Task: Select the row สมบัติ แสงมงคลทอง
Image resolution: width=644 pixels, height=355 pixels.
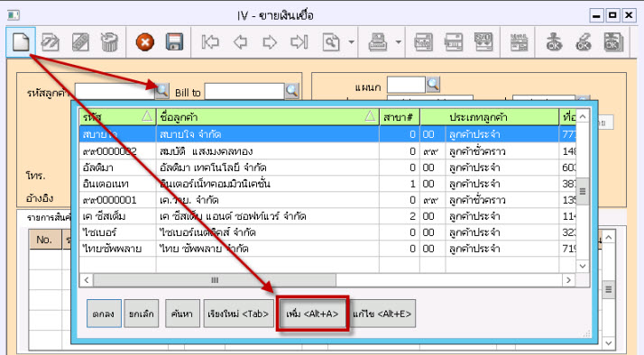Action: pos(327,151)
